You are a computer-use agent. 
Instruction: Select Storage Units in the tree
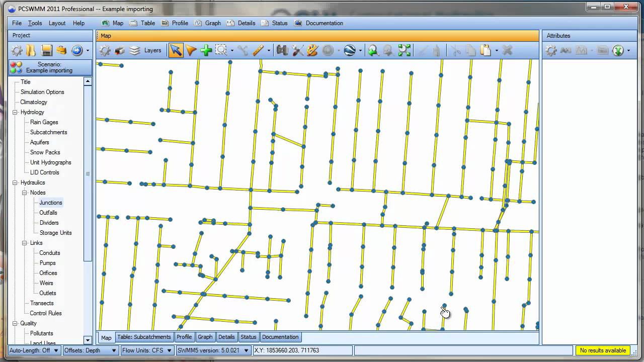(x=55, y=233)
